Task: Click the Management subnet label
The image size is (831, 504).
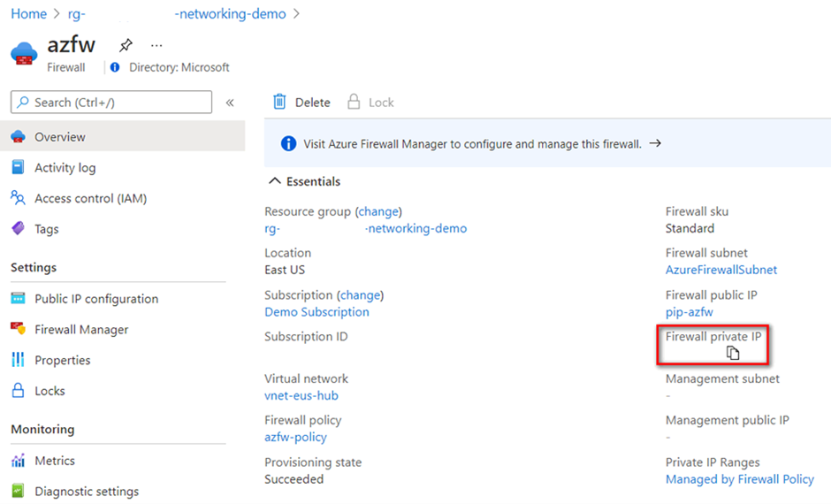Action: [x=722, y=379]
